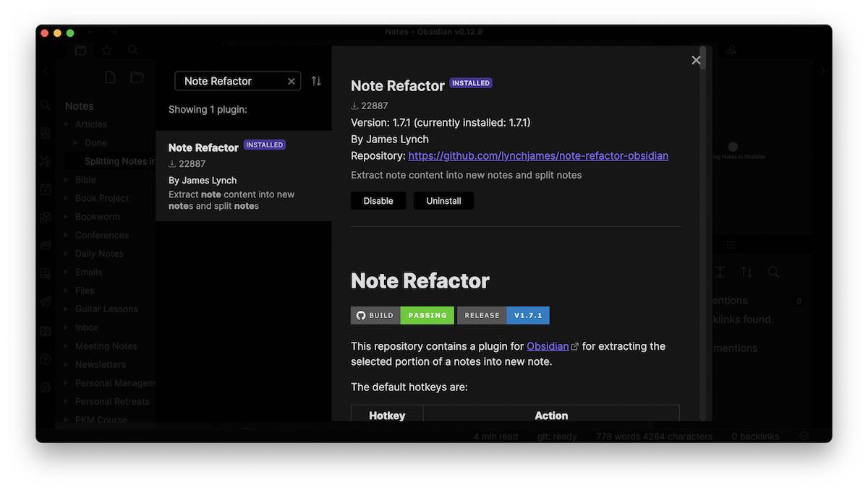Expand the Done folder
The width and height of the screenshot is (868, 490).
pyautogui.click(x=76, y=143)
